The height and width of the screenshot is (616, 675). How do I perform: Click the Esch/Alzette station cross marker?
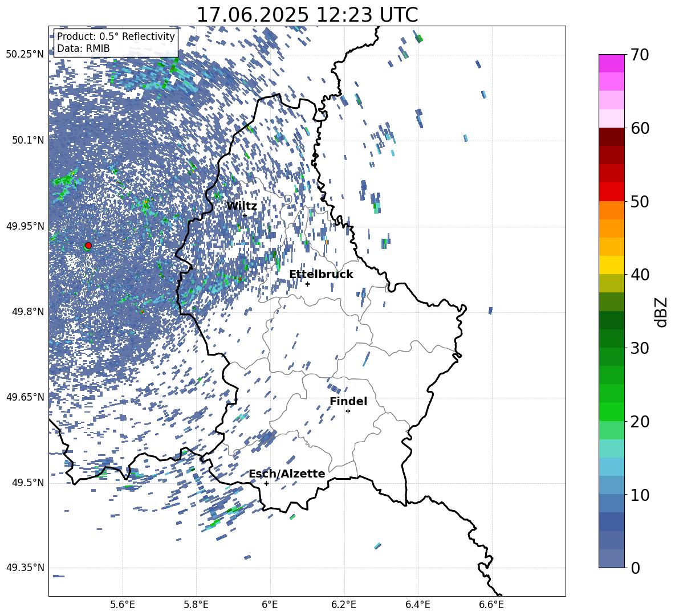(266, 483)
